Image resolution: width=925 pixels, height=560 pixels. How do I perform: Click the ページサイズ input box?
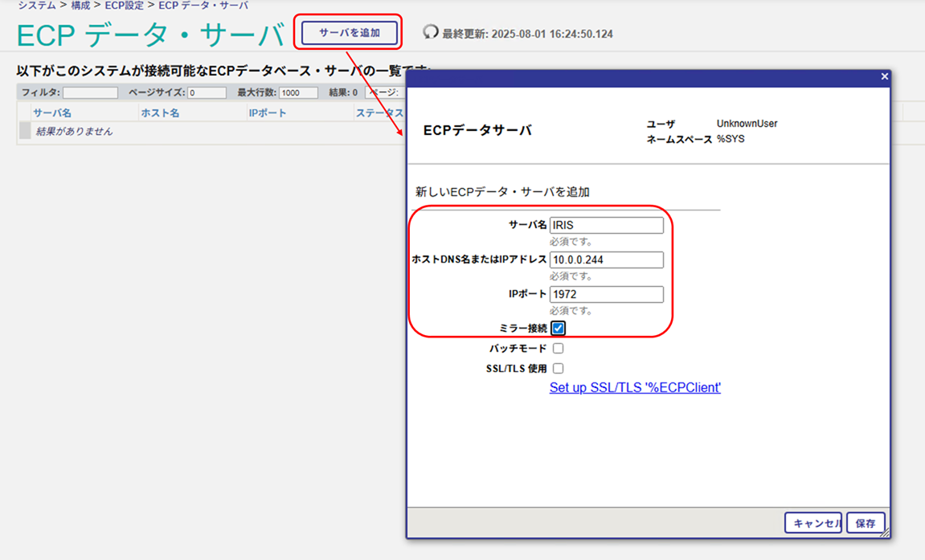pyautogui.click(x=207, y=92)
